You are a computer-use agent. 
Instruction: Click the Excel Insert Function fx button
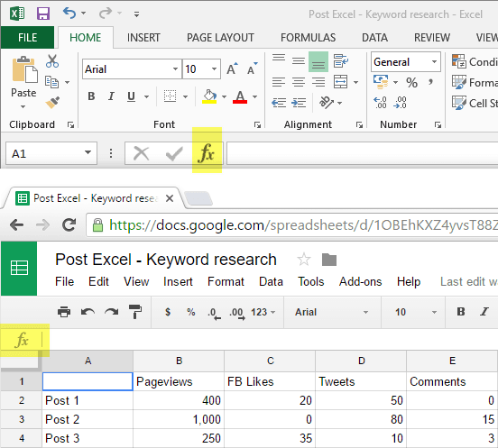pos(206,153)
